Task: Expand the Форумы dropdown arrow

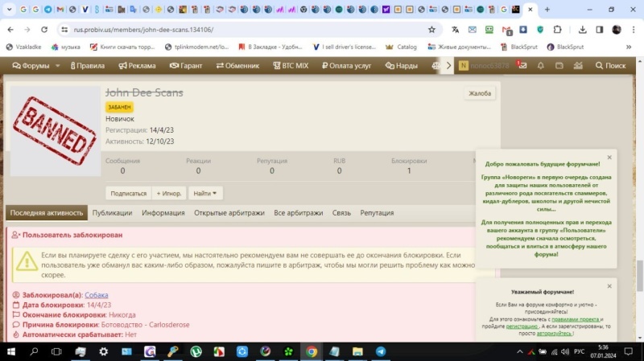Action: coord(57,66)
